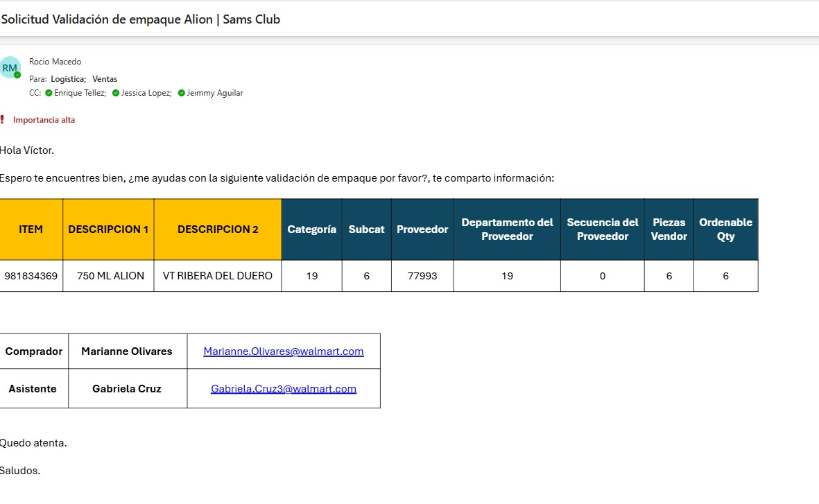Open the Jeimmy Aguilar CC contact
This screenshot has height=504, width=819.
215,93
